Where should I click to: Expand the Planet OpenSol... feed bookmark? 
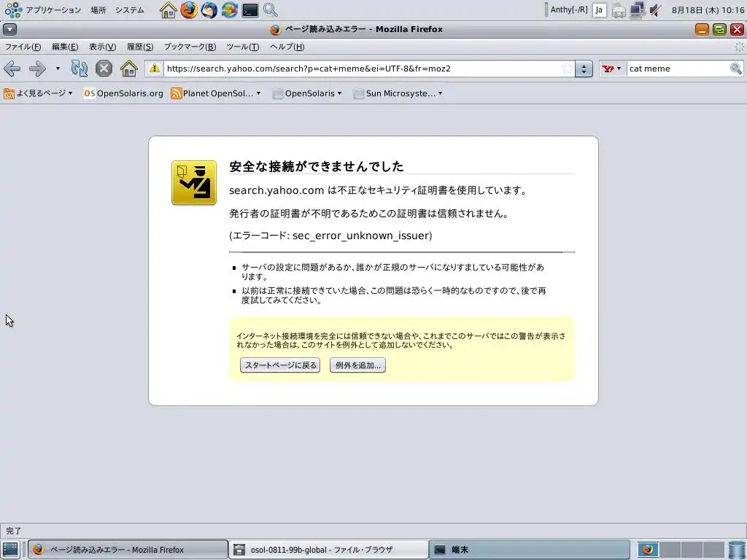[216, 93]
